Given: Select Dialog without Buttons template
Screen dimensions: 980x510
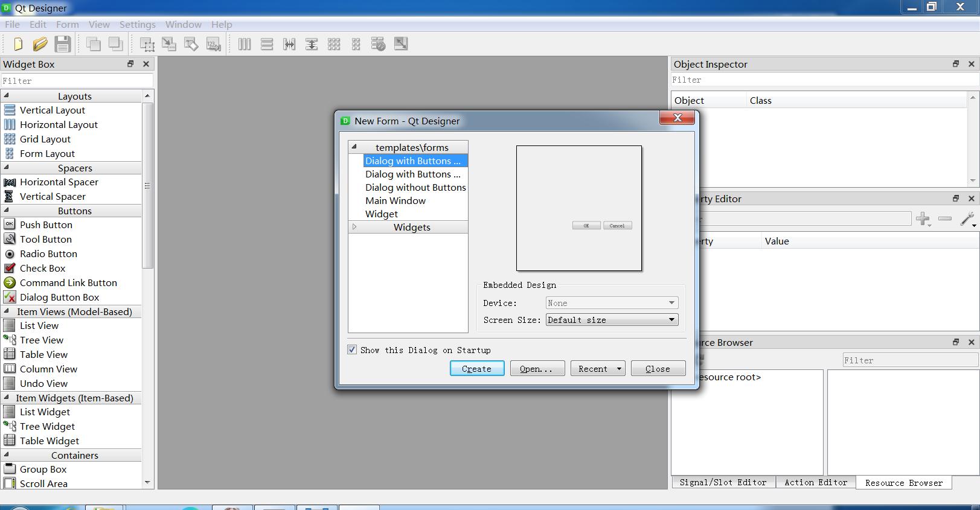Looking at the screenshot, I should [415, 187].
